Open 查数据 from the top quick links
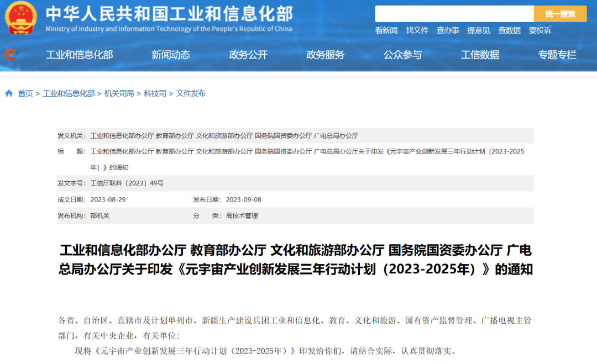 coord(509,30)
